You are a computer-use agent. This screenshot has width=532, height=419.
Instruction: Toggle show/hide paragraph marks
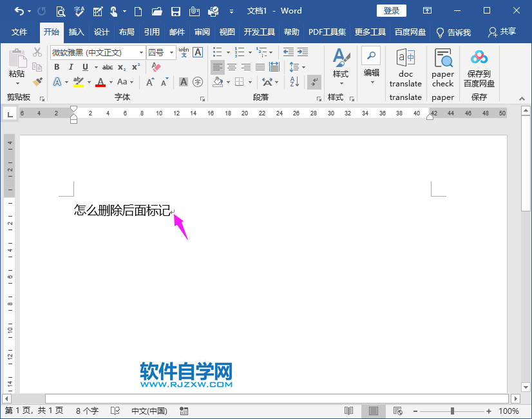coord(313,82)
